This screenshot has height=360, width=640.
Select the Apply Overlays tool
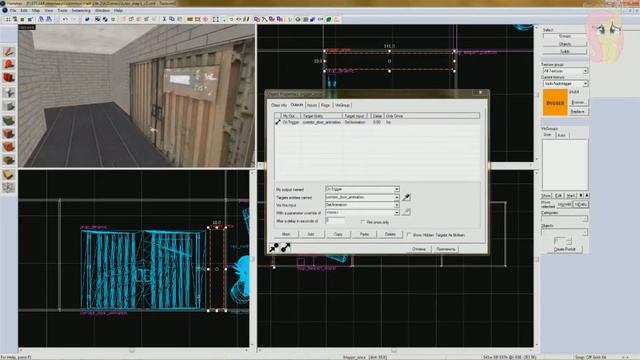pyautogui.click(x=9, y=160)
